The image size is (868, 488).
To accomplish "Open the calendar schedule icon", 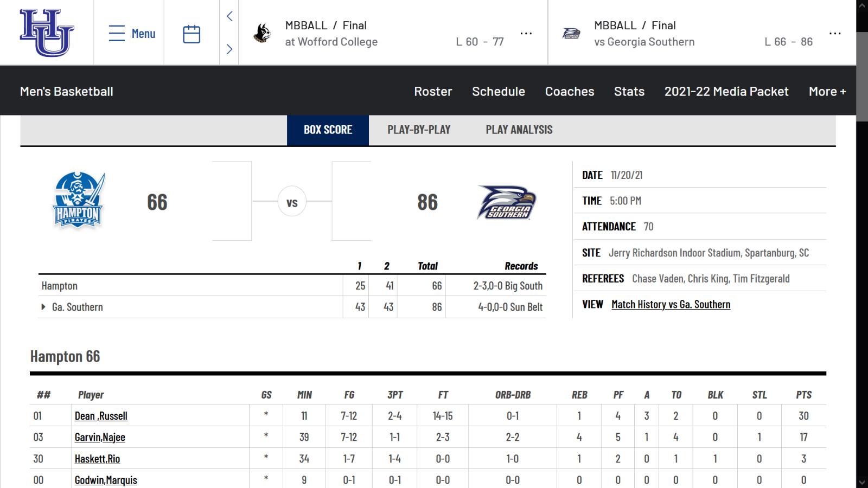I will [x=192, y=34].
